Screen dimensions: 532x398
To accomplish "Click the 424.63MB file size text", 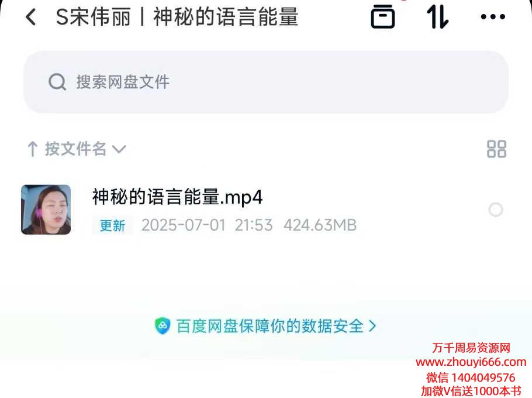I will [320, 225].
